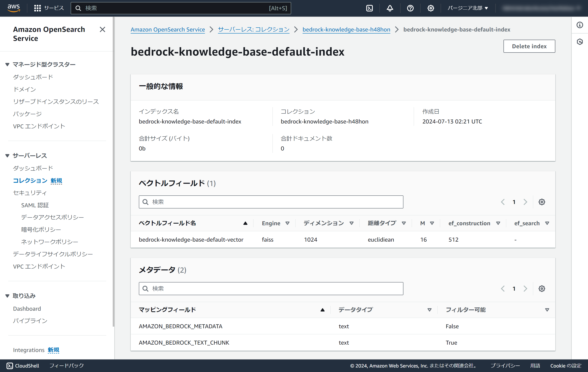Image resolution: width=588 pixels, height=372 pixels.
Task: Close the OpenSearch Service side navigation
Action: click(102, 30)
